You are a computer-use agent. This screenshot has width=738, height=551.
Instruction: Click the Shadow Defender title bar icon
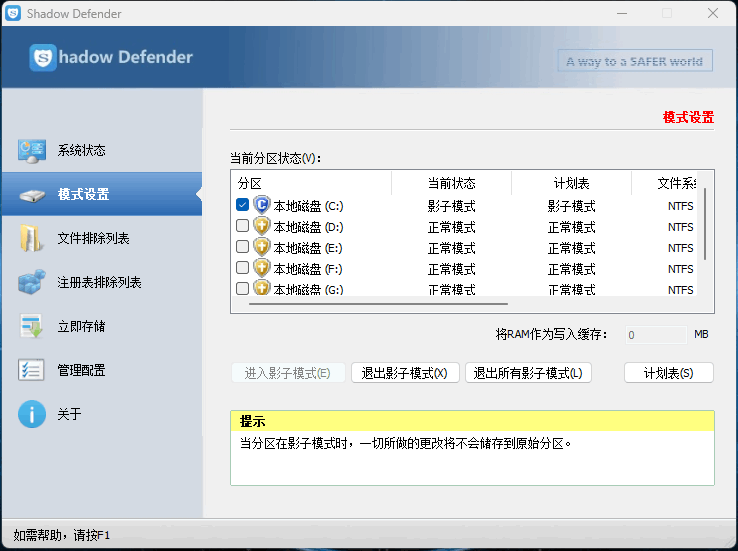click(13, 13)
